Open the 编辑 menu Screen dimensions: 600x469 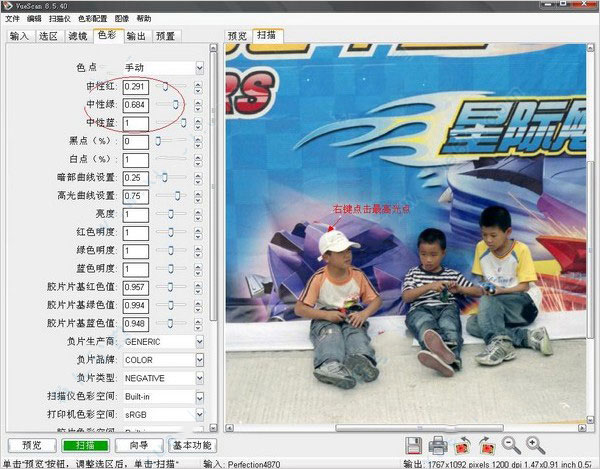pyautogui.click(x=34, y=19)
